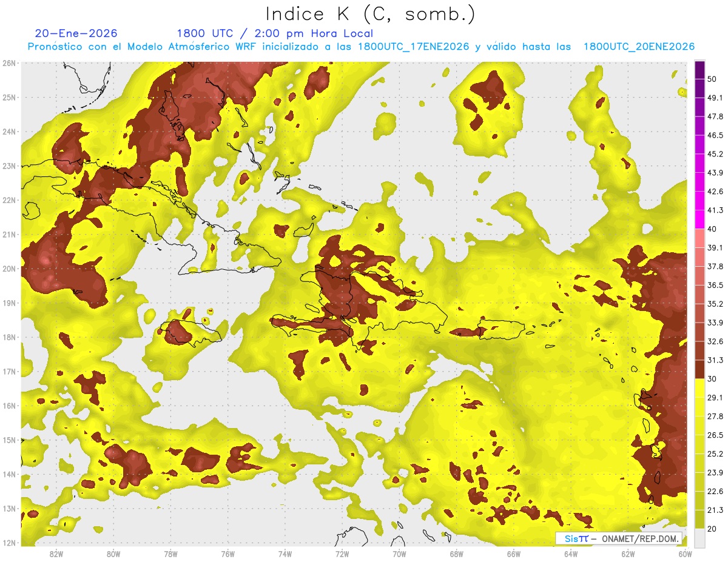Image resolution: width=728 pixels, height=562 pixels.
Task: Click the color scale label "37.8"
Action: tap(715, 267)
